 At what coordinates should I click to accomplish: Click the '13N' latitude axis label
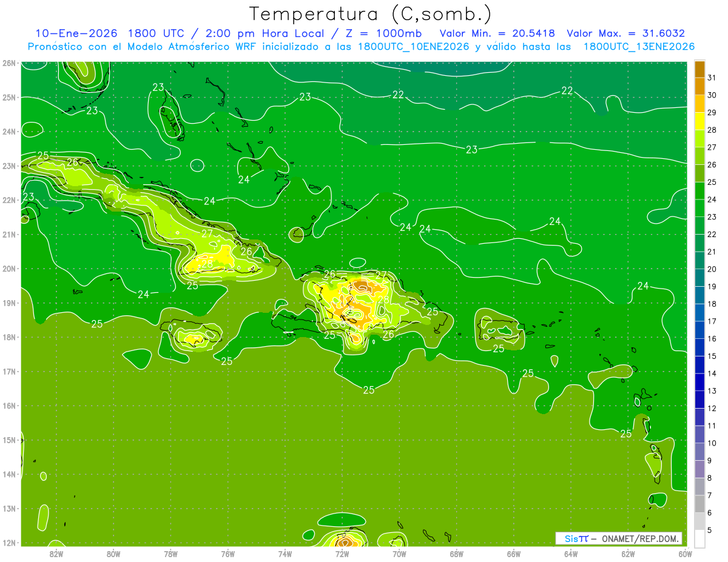coord(8,509)
